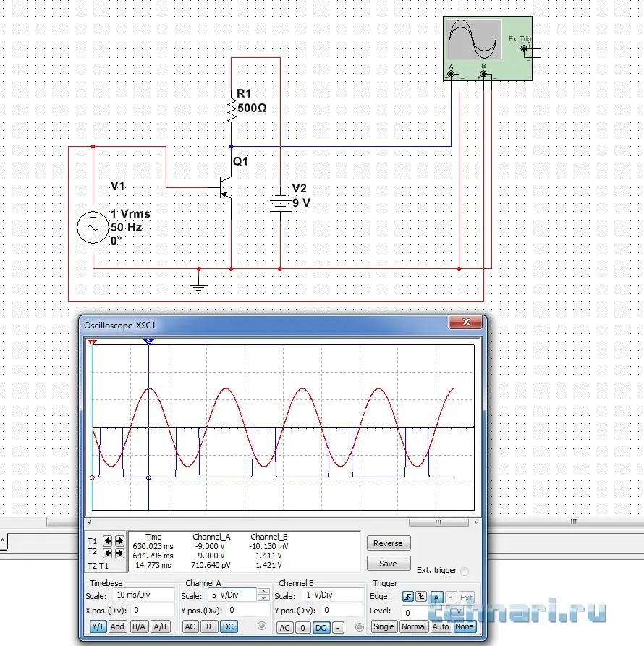This screenshot has height=646, width=644.
Task: Click the XSC1 oscilloscope instrument icon
Action: click(x=488, y=48)
